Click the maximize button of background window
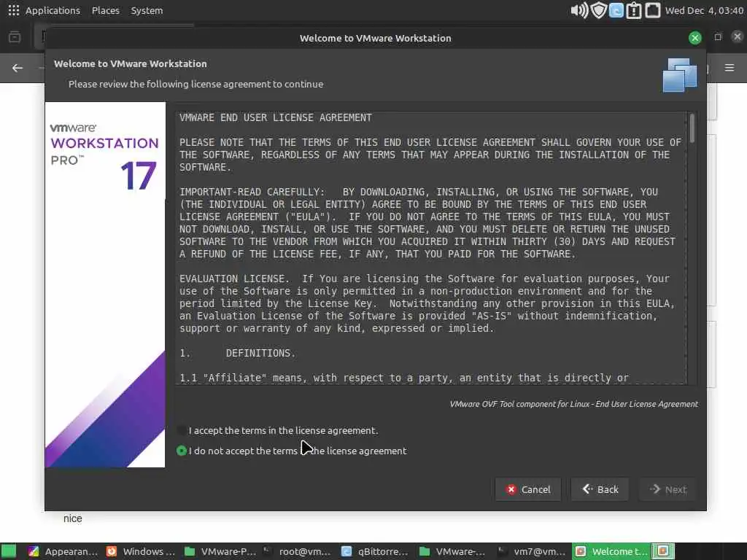 tap(718, 37)
